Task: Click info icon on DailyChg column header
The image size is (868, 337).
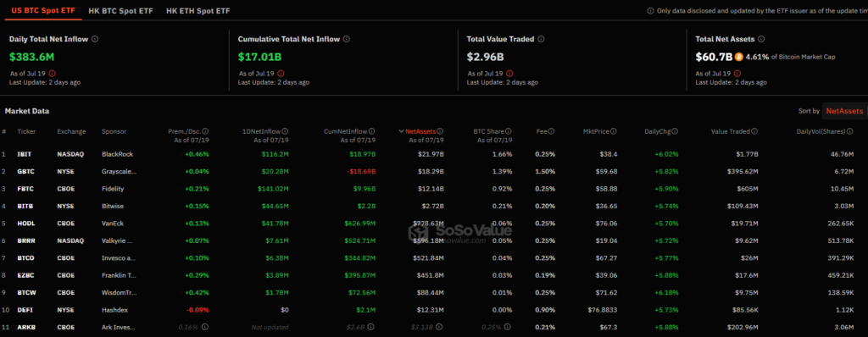Action: click(675, 132)
